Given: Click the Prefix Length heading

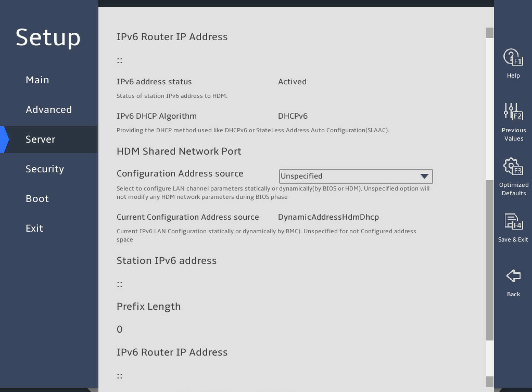Looking at the screenshot, I should [148, 307].
